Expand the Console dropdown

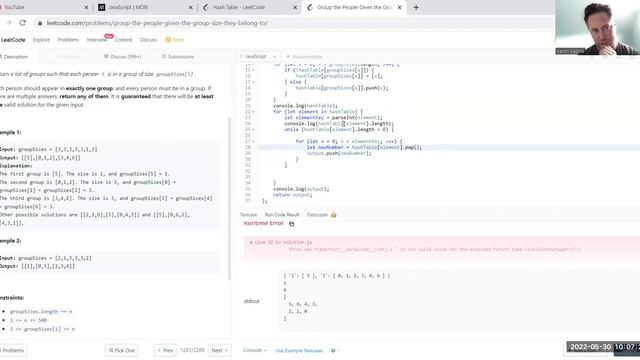click(x=254, y=350)
